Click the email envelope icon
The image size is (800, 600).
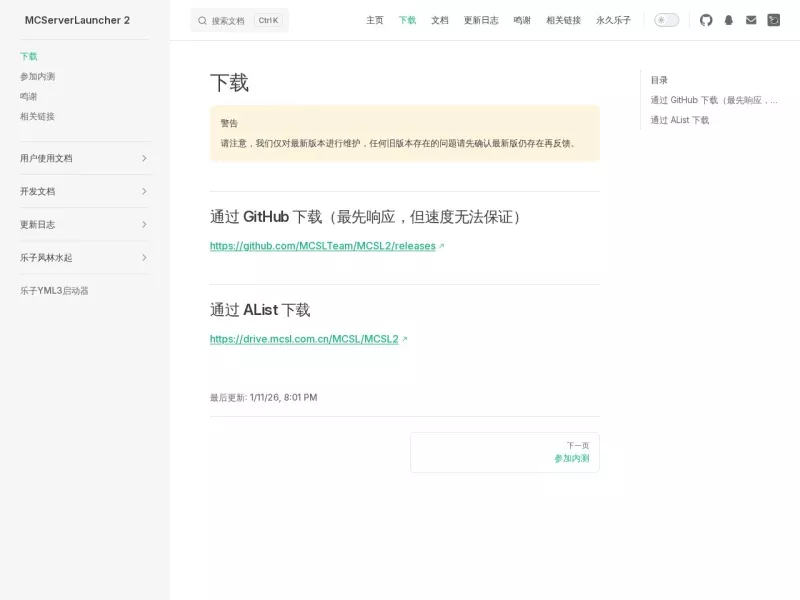click(x=751, y=20)
